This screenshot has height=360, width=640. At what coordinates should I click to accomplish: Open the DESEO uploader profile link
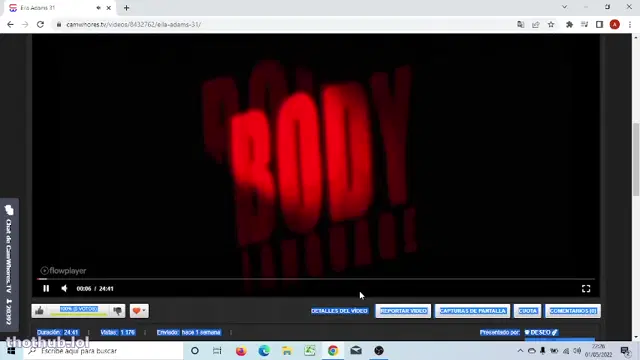(x=541, y=332)
